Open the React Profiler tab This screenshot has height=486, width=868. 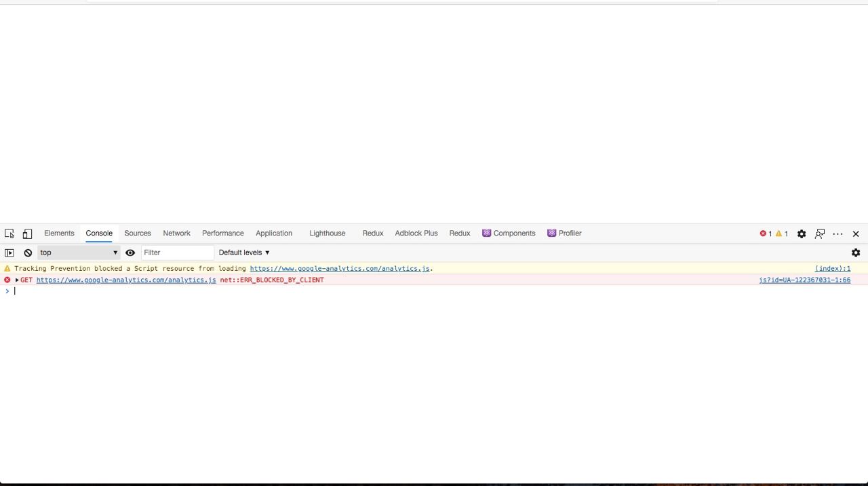click(564, 233)
